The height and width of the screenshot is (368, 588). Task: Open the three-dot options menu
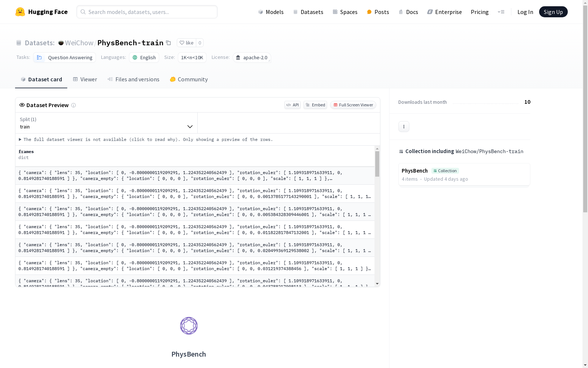(404, 127)
